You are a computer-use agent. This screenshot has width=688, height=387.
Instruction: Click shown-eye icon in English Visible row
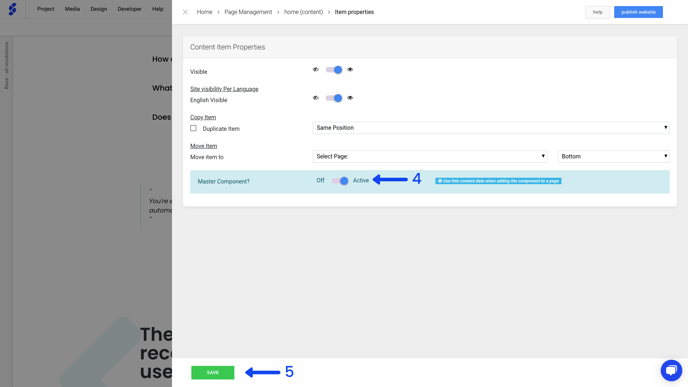click(x=350, y=98)
